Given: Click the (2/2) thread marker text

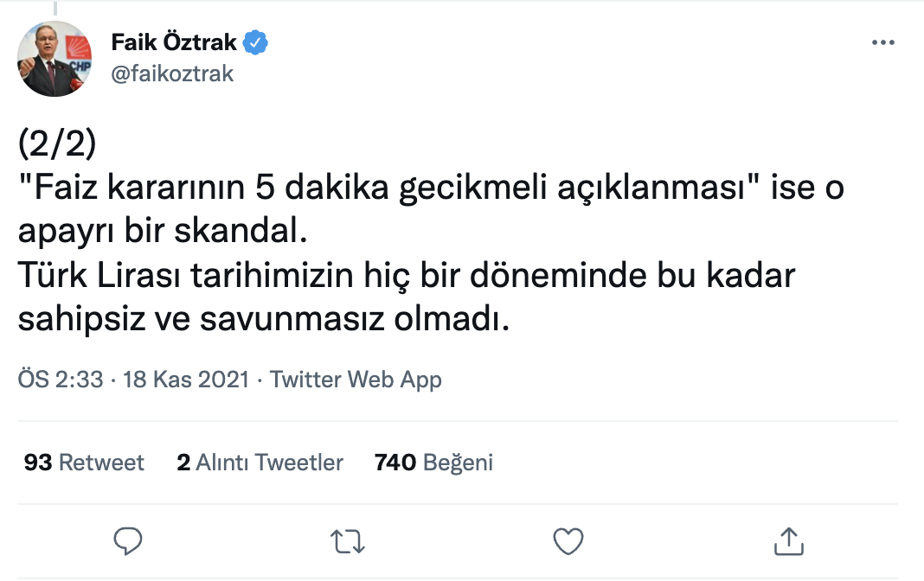Looking at the screenshot, I should tap(57, 144).
